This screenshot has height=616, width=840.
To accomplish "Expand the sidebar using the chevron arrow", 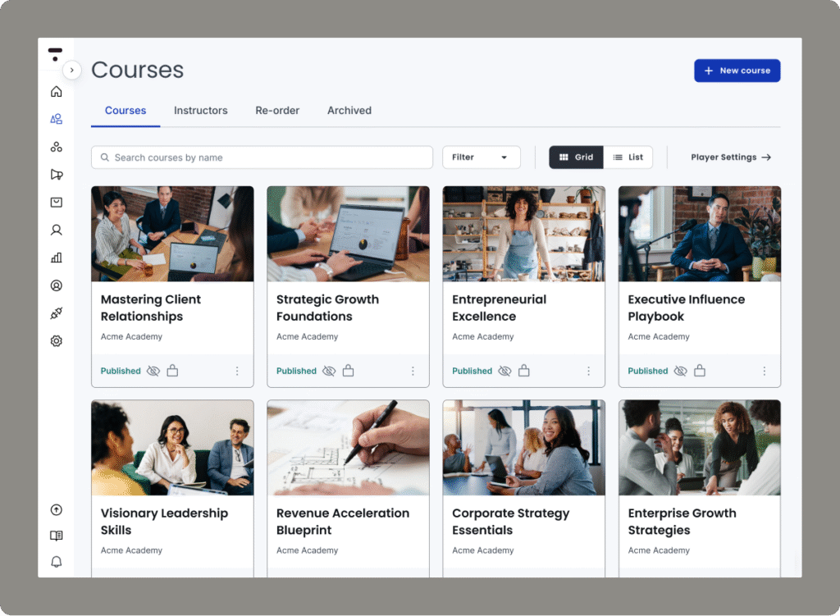I will pos(72,71).
